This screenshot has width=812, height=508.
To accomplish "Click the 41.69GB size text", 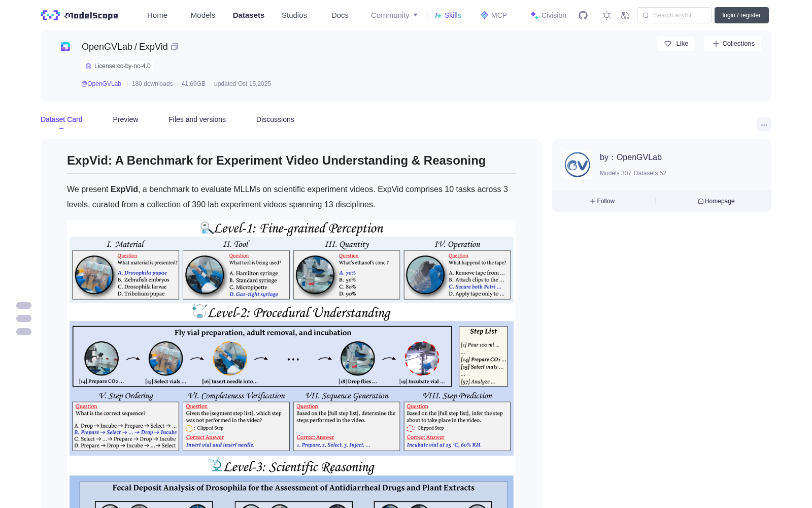I will (193, 84).
